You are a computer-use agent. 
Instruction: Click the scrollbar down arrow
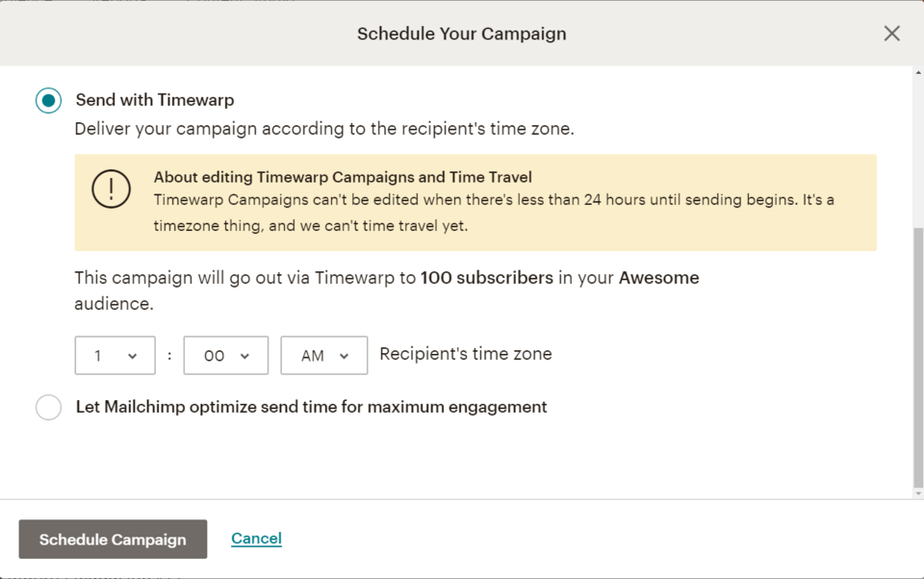click(x=918, y=492)
